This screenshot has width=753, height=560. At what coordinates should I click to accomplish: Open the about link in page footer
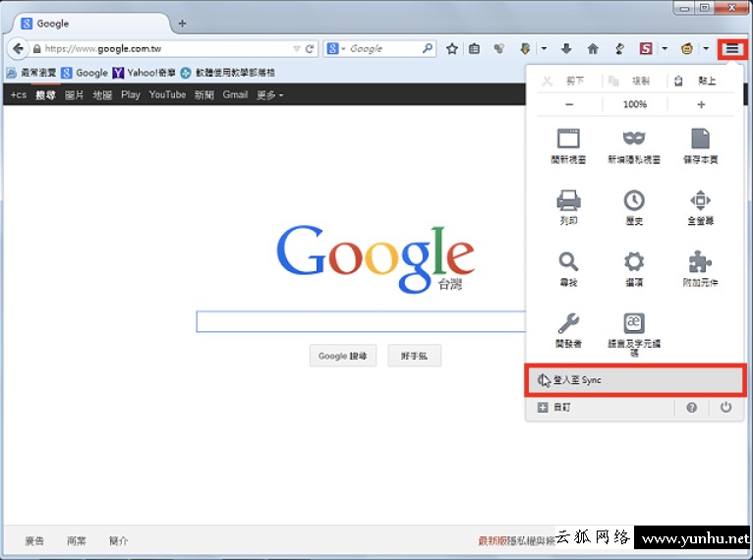[118, 540]
